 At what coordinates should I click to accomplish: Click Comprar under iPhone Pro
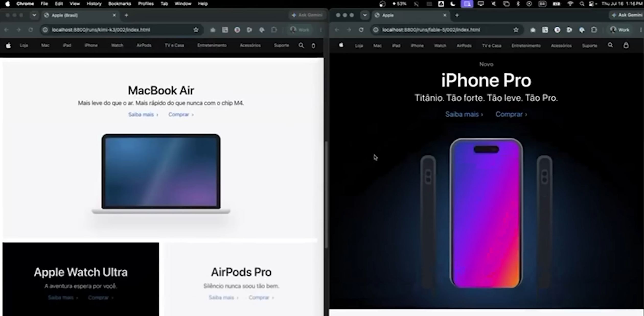click(x=511, y=114)
